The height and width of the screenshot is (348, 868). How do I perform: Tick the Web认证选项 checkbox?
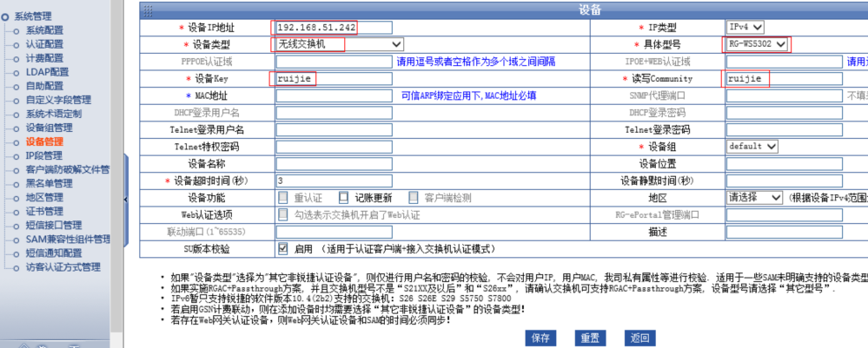pos(283,213)
